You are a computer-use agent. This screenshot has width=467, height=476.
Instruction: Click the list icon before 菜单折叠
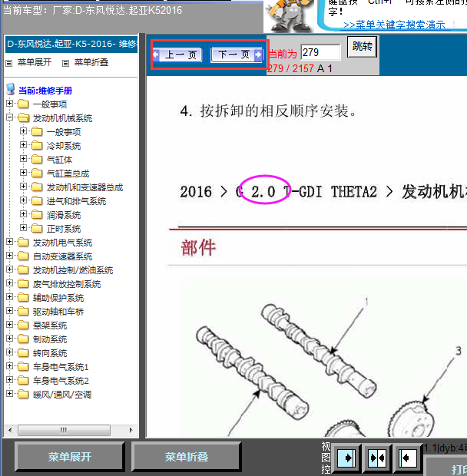point(65,63)
